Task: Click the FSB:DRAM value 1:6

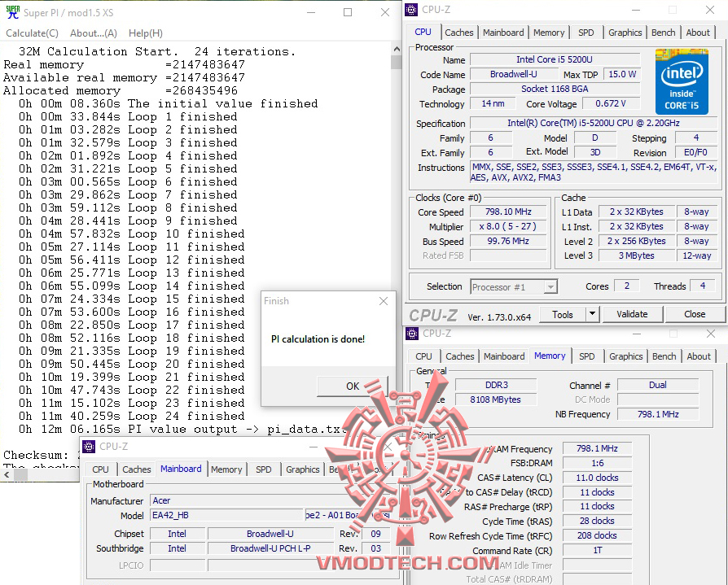Action: pos(597,463)
